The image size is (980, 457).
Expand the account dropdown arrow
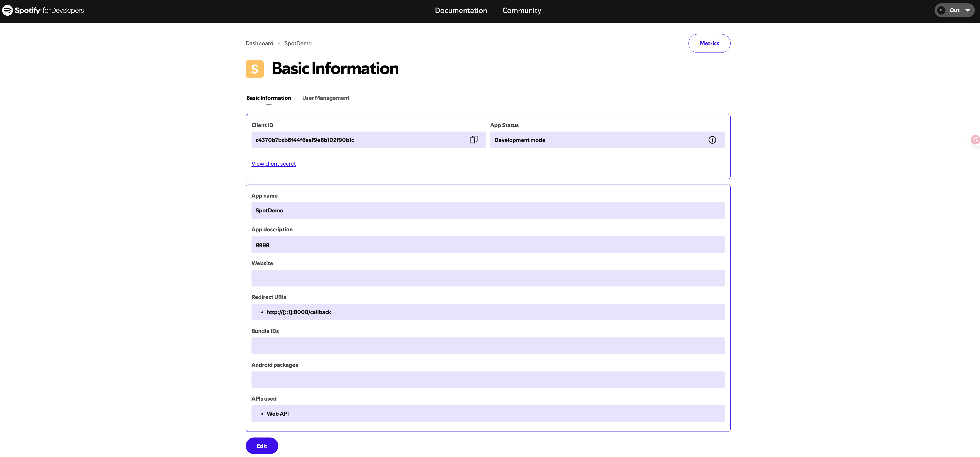(x=968, y=11)
